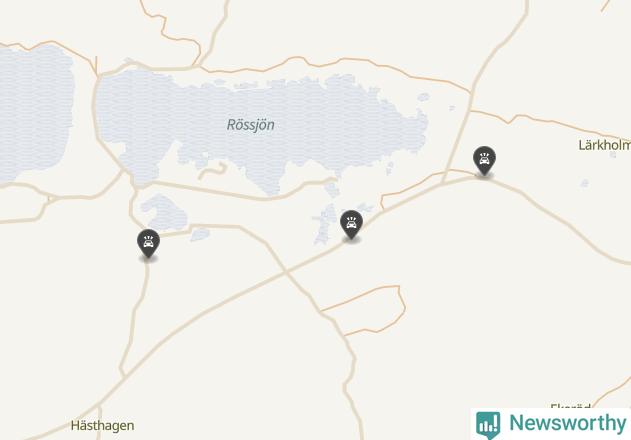Click the short curved road spur inside Rössjön
The image size is (631, 440).
[x=213, y=171]
